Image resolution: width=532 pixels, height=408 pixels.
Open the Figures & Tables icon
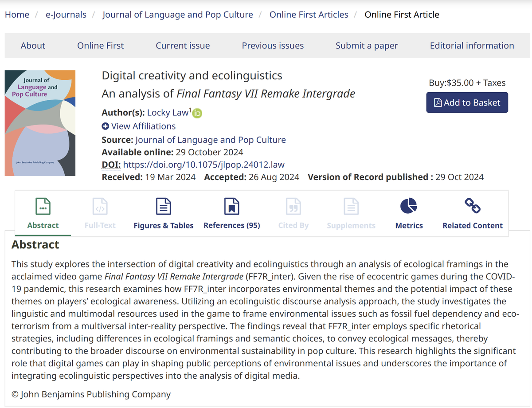(x=164, y=206)
